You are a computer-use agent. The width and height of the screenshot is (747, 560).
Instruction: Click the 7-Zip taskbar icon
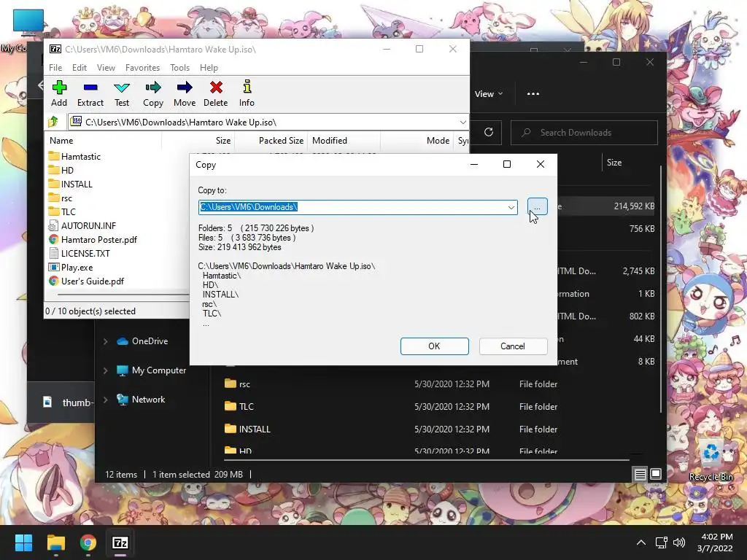click(x=120, y=542)
